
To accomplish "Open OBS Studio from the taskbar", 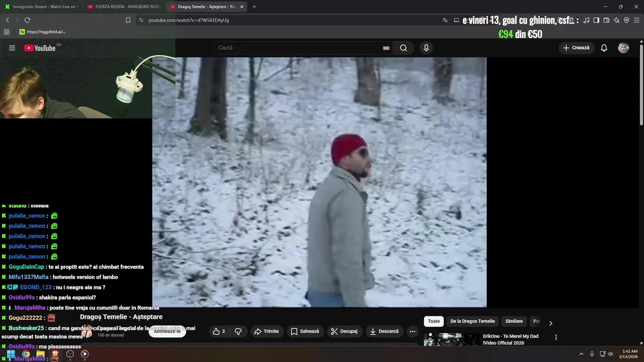I will 70,354.
